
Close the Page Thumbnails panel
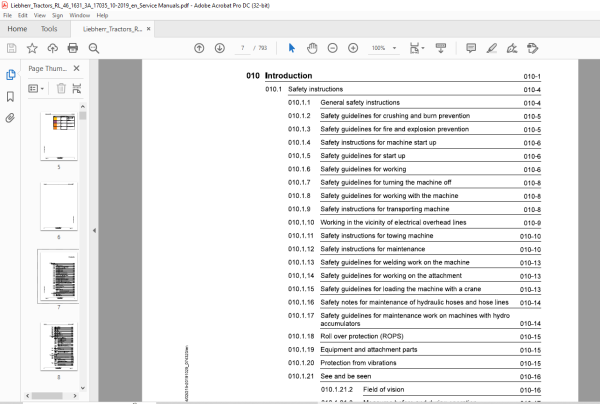[x=77, y=68]
